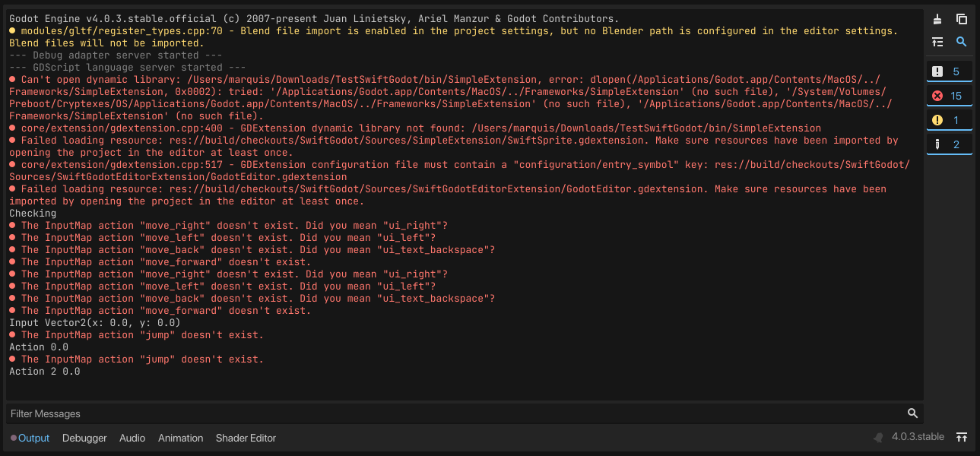
Task: Click the Filter Messages magnifier icon
Action: [912, 413]
